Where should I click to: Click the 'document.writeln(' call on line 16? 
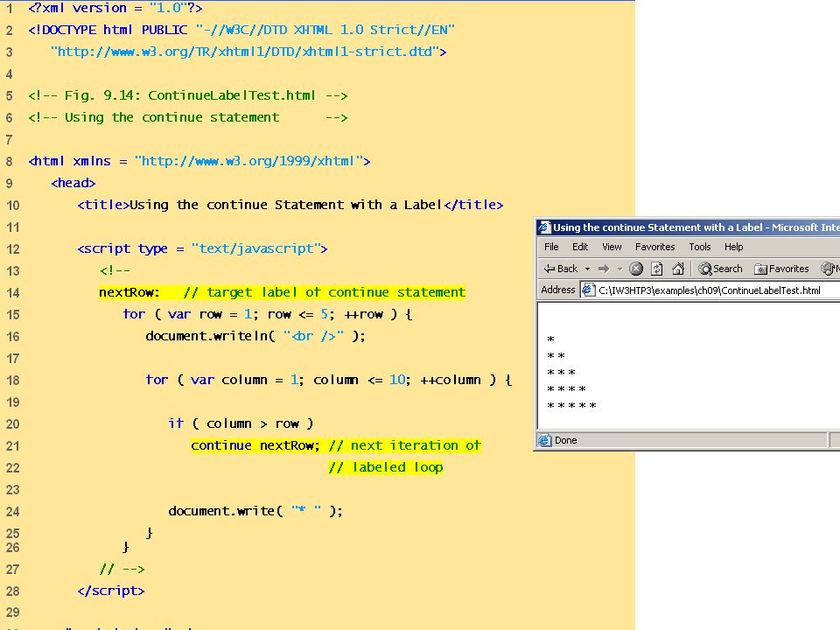click(x=211, y=336)
